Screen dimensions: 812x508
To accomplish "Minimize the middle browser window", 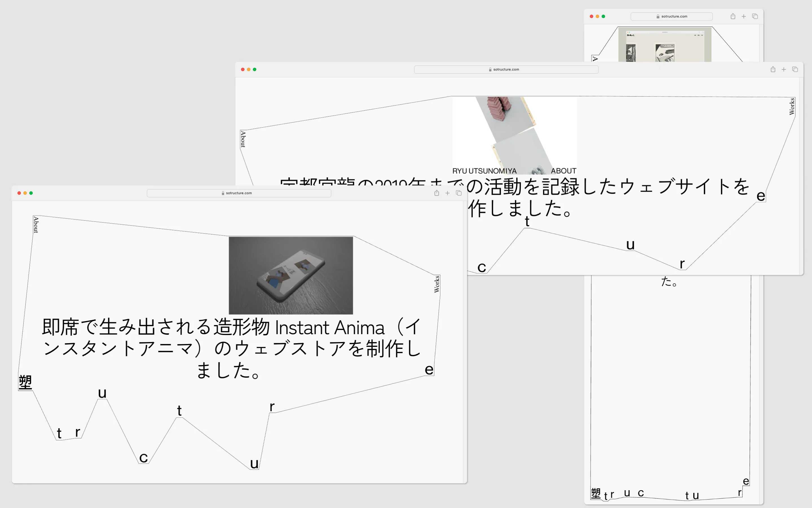I will coord(249,69).
